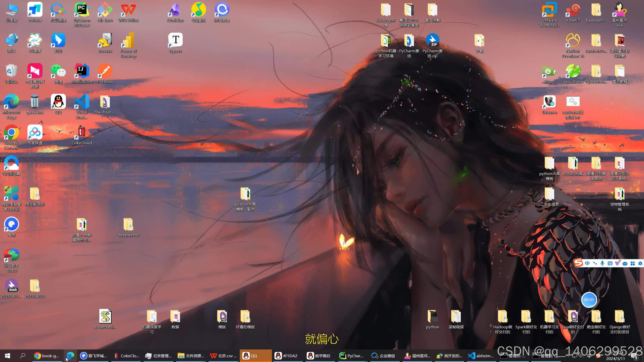Click the 微信 desktop shortcut

tap(58, 74)
